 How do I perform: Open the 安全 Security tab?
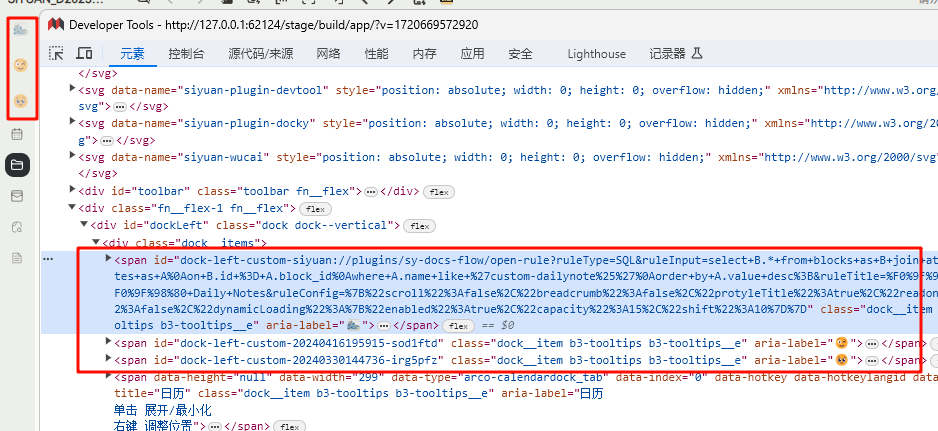[x=520, y=54]
